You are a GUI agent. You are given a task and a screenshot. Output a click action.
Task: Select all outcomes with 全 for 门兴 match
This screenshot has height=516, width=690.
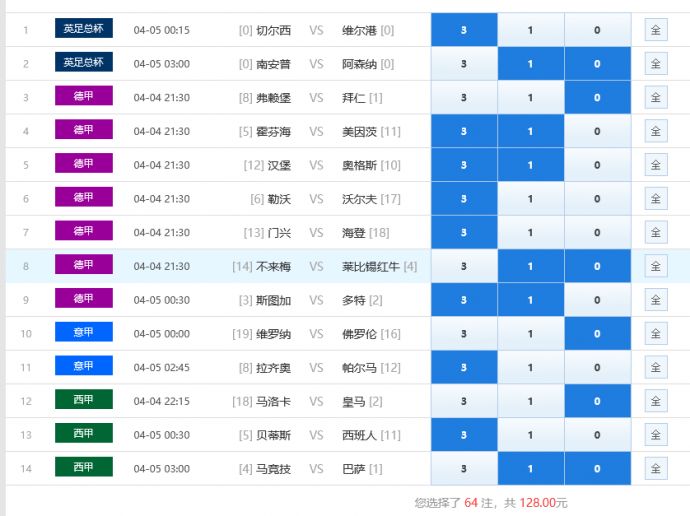point(656,233)
